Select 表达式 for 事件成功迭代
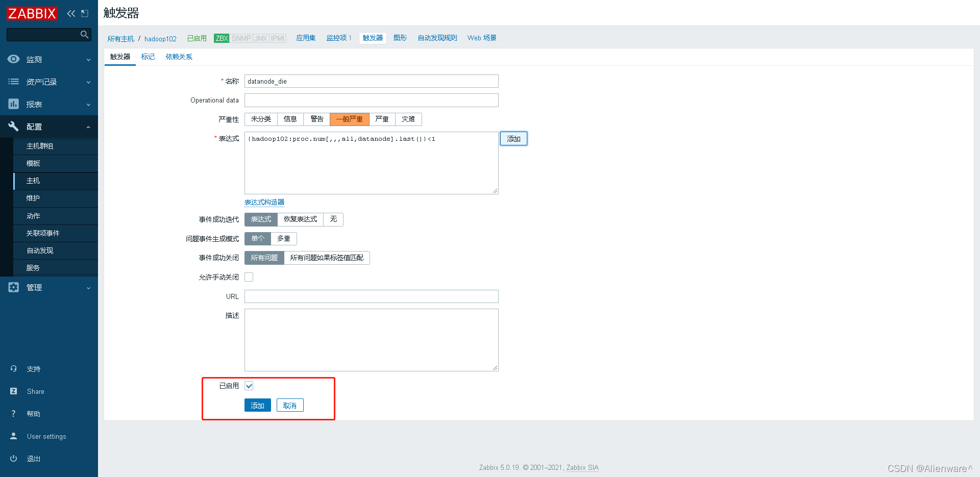The width and height of the screenshot is (980, 477). pos(261,219)
